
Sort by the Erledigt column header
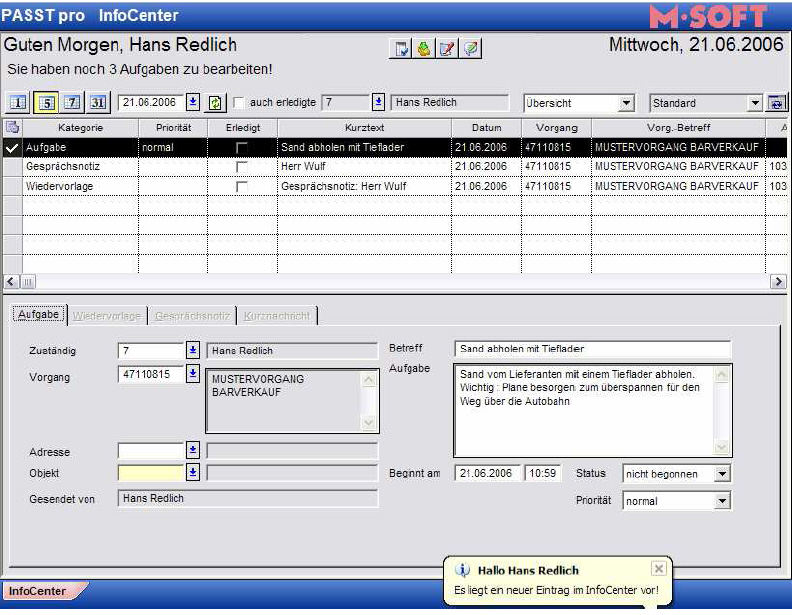click(x=243, y=128)
